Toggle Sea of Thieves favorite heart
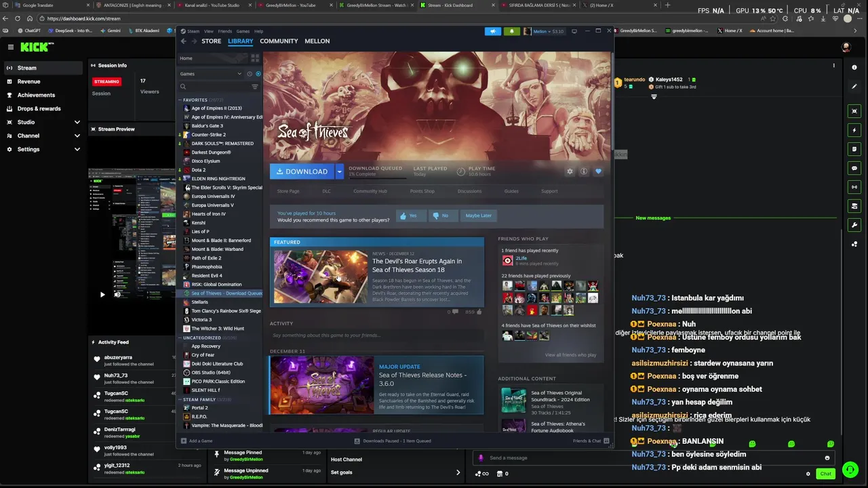 pos(598,171)
